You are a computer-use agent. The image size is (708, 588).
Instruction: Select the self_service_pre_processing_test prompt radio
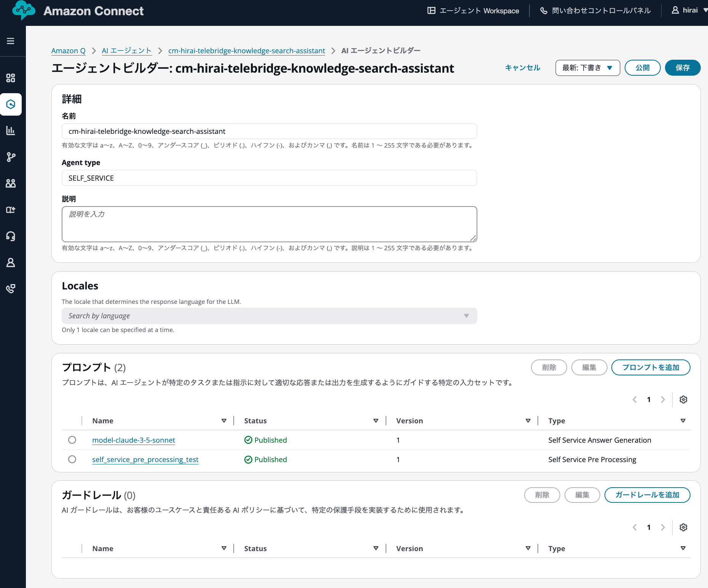click(x=72, y=459)
